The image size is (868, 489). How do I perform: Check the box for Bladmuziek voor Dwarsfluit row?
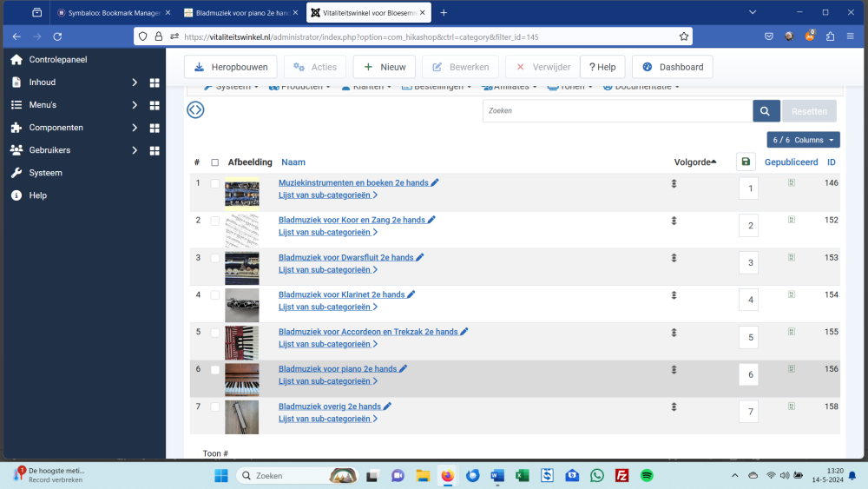coord(214,258)
